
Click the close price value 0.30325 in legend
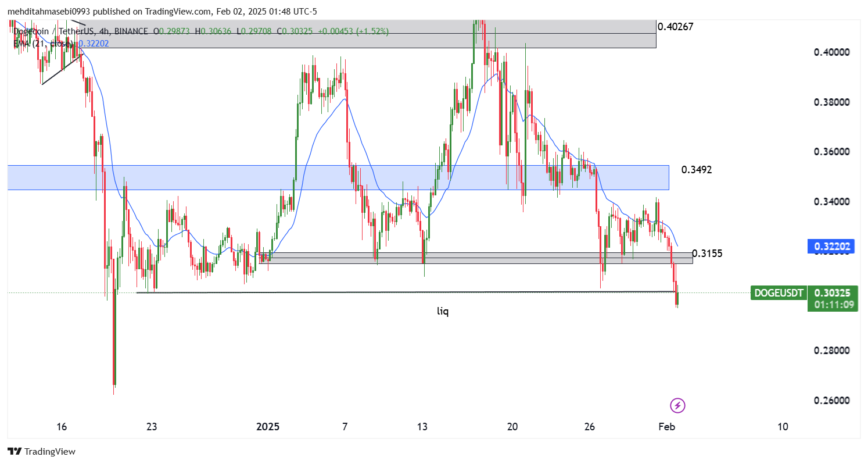pos(297,30)
